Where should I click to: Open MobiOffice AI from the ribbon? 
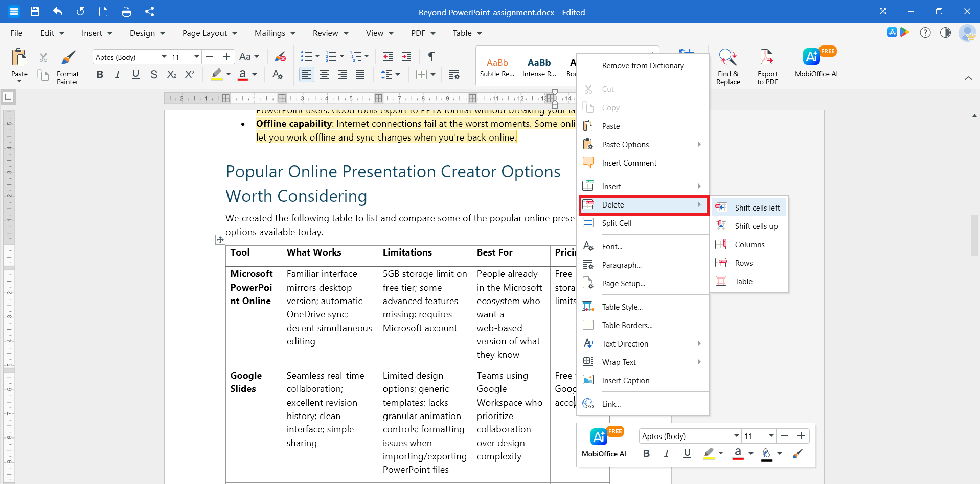pyautogui.click(x=816, y=62)
